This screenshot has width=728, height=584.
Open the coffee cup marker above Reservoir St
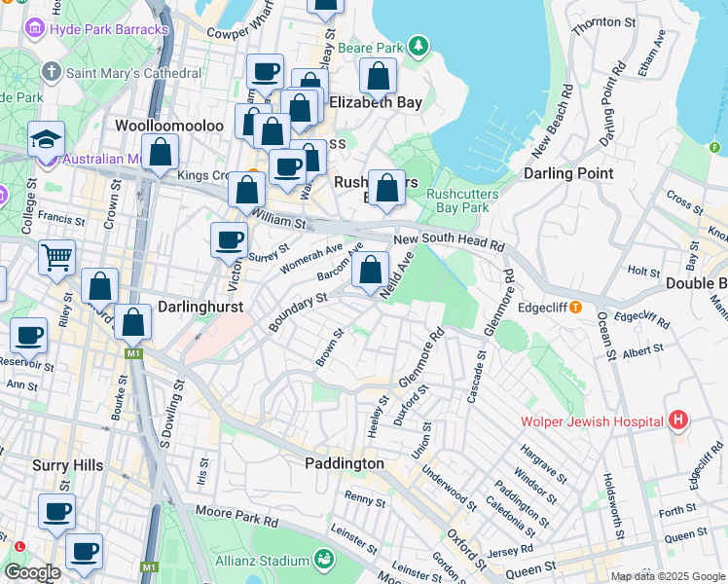(29, 337)
